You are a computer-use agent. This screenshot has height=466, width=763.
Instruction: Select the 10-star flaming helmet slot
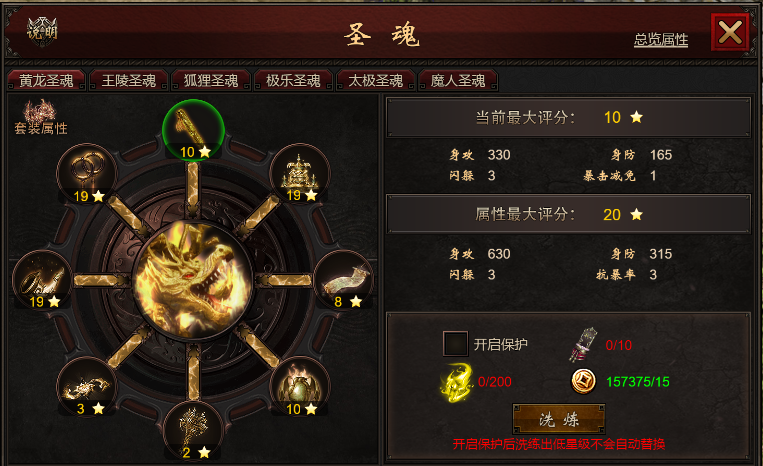pos(300,387)
